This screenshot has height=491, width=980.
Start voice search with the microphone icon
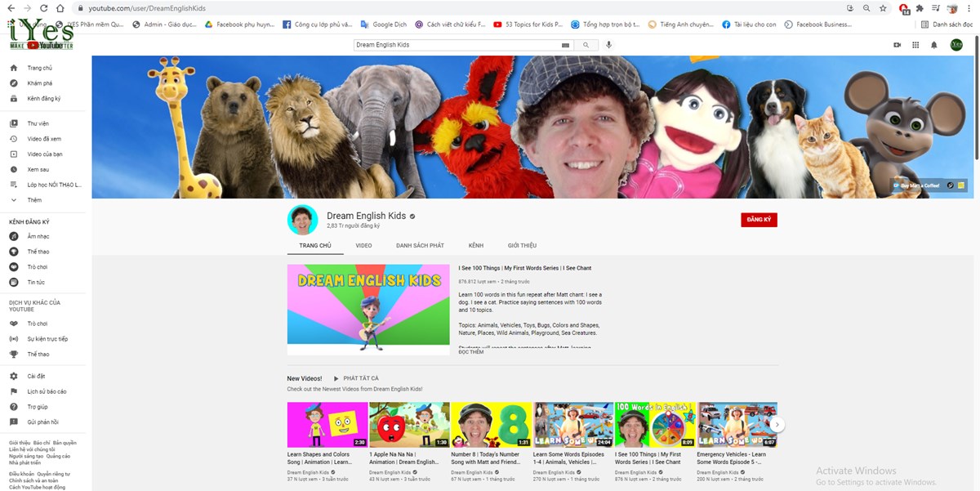tap(608, 45)
